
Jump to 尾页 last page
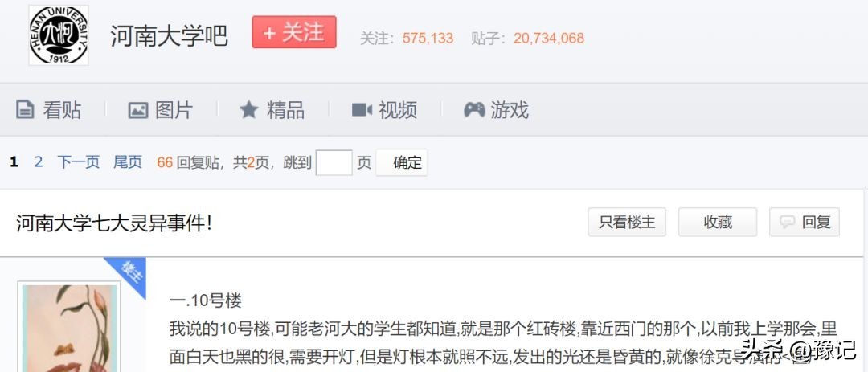coord(128,162)
